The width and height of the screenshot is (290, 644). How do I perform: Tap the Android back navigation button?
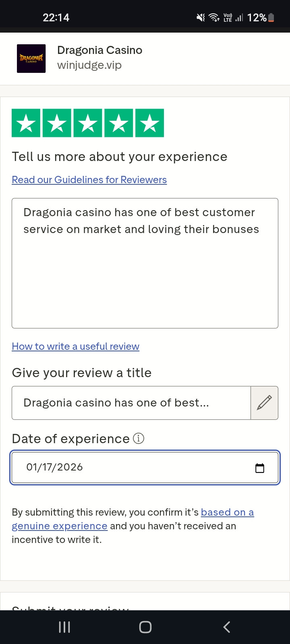227,627
